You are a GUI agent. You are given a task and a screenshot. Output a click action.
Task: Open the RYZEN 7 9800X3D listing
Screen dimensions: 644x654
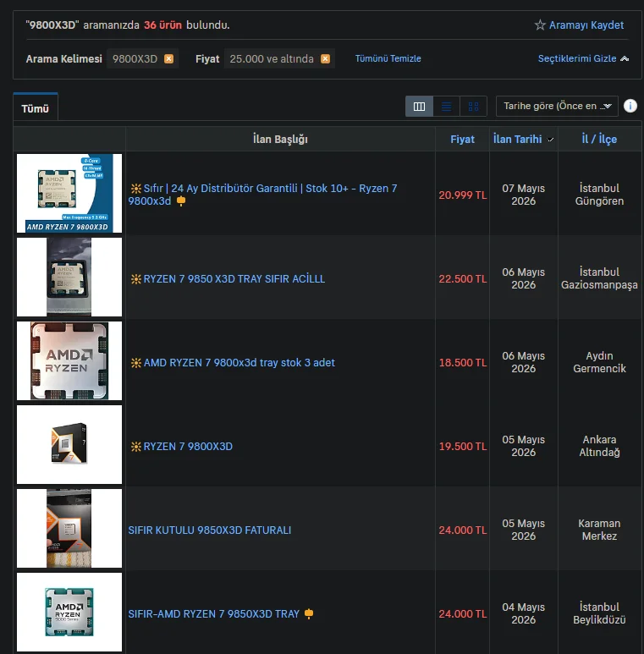tap(188, 447)
